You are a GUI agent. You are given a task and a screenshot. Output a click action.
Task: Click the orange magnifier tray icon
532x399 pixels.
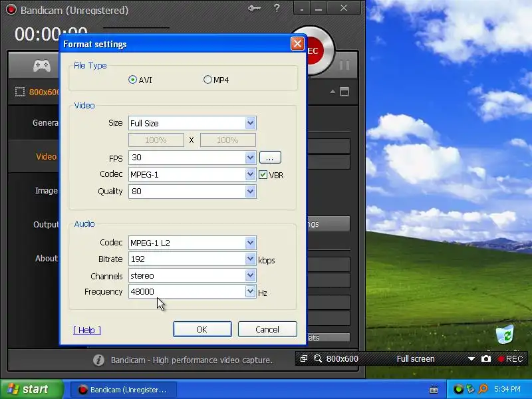pyautogui.click(x=483, y=389)
